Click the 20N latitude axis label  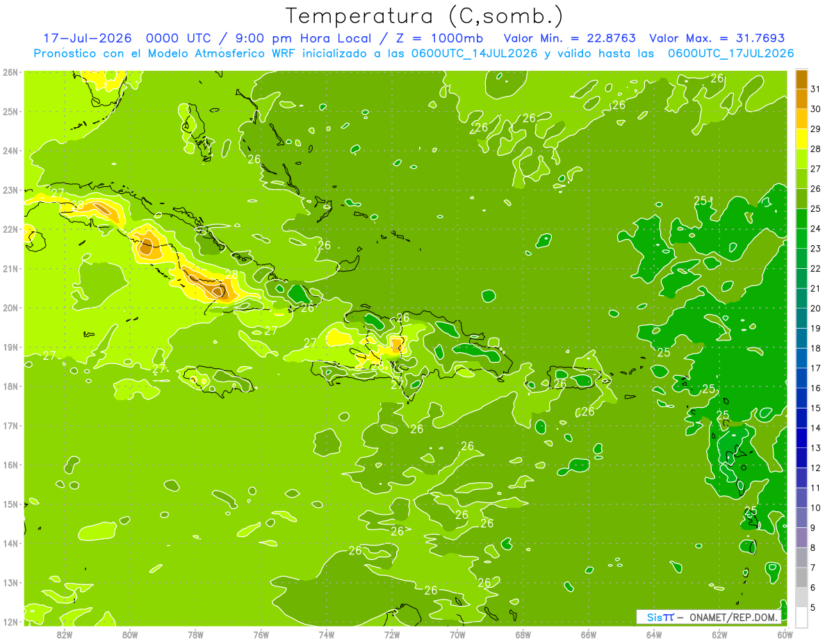[x=10, y=308]
